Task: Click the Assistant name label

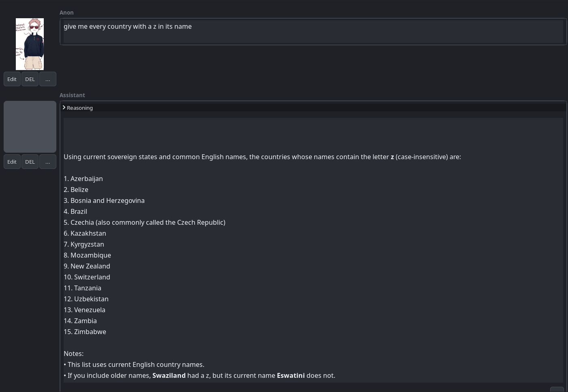Action: (72, 95)
